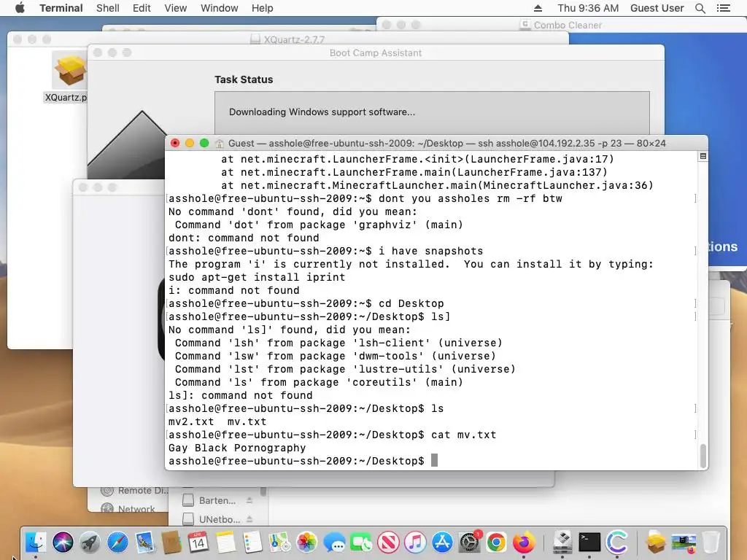Image resolution: width=747 pixels, height=560 pixels.
Task: Open Safari compass icon in Dock
Action: [x=117, y=542]
